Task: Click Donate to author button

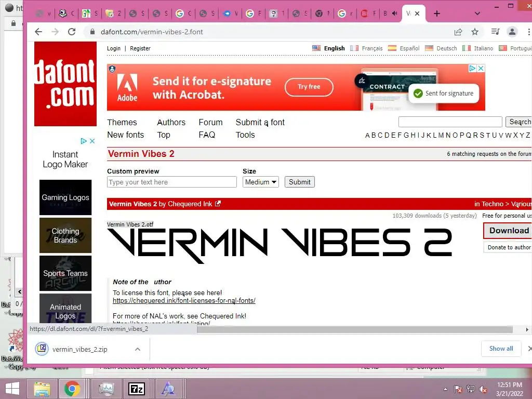Action: (509, 247)
